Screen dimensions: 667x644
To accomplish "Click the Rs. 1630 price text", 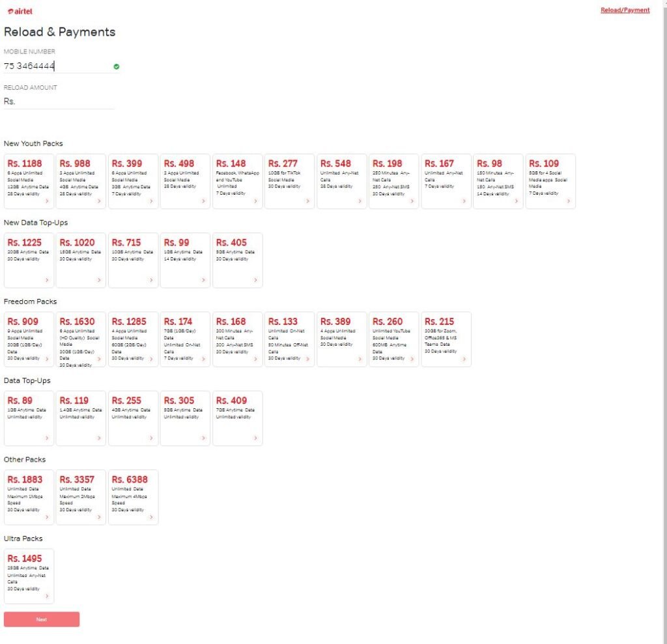I will pyautogui.click(x=77, y=322).
